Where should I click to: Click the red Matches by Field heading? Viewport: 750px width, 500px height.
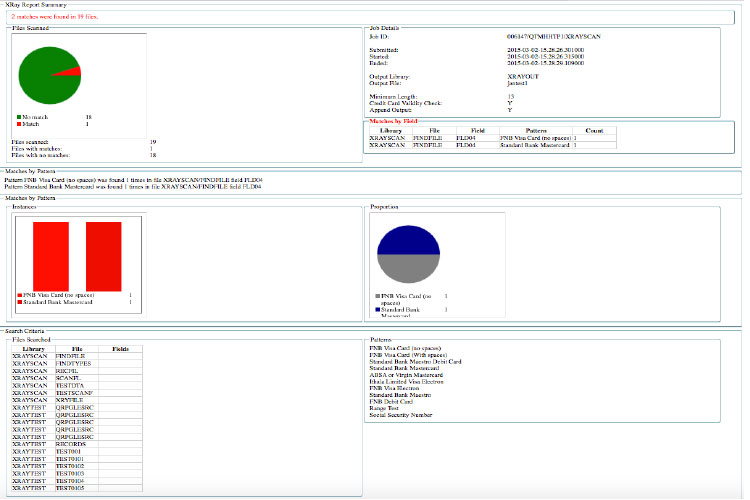tap(394, 120)
